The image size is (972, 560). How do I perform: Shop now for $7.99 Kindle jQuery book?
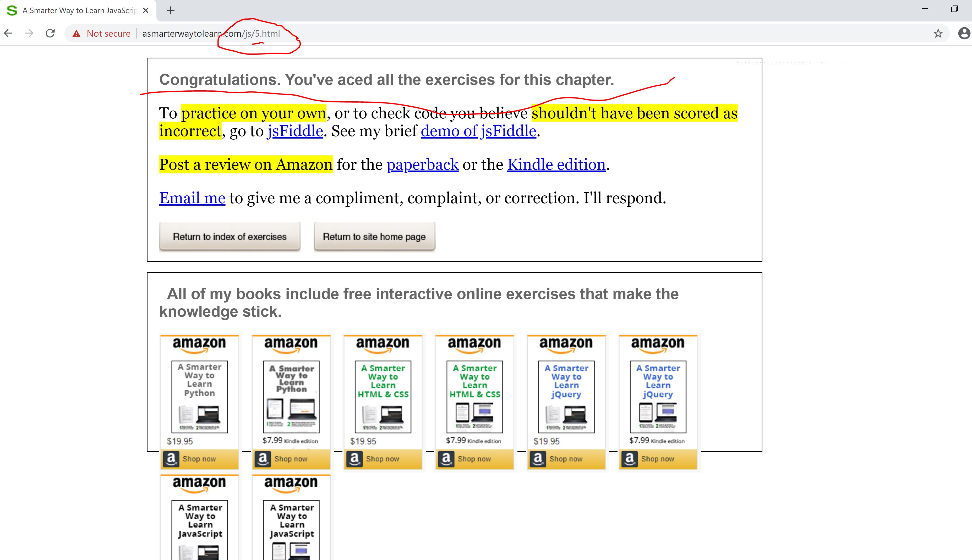[658, 459]
